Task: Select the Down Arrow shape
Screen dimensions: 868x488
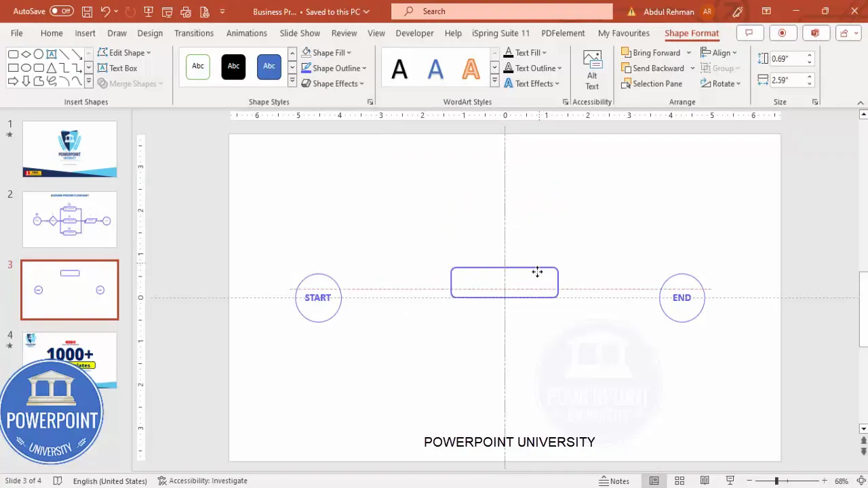Action: tap(26, 81)
